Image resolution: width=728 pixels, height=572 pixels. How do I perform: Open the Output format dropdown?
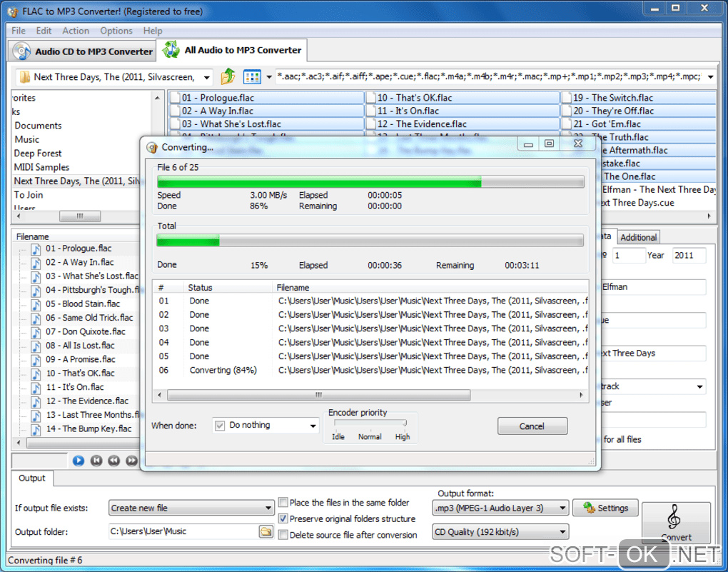[x=562, y=508]
